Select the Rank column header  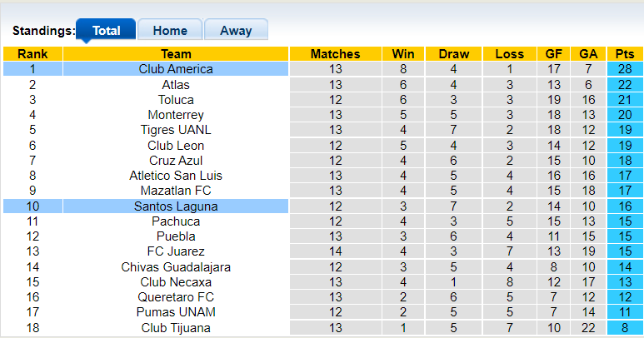pos(32,54)
